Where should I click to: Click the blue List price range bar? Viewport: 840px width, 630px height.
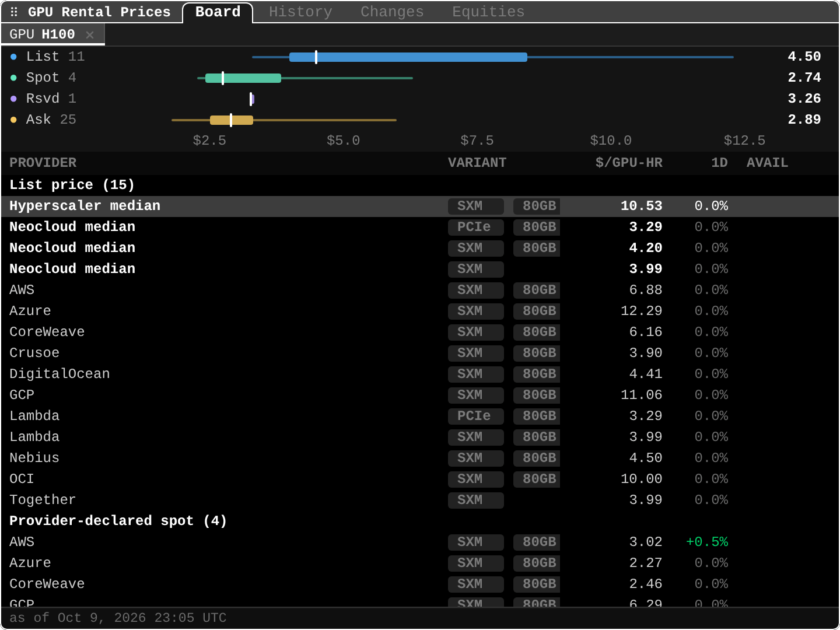point(408,57)
